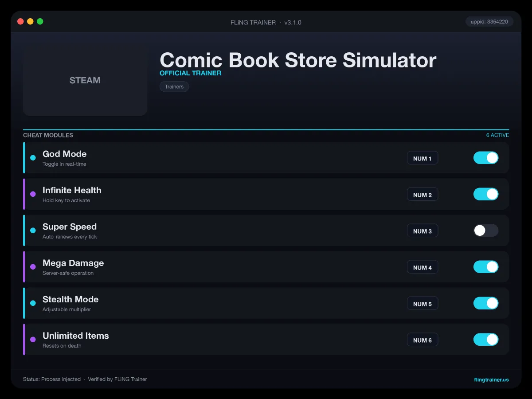Click the STEAM cover thumbnail

click(85, 80)
